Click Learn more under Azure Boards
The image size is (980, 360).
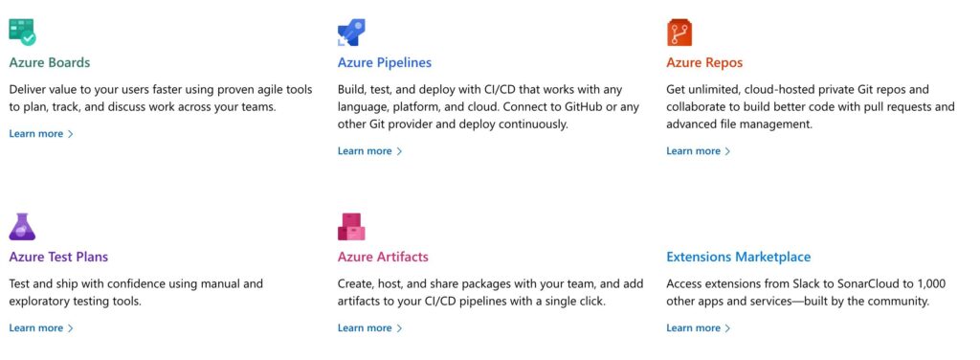tap(36, 134)
